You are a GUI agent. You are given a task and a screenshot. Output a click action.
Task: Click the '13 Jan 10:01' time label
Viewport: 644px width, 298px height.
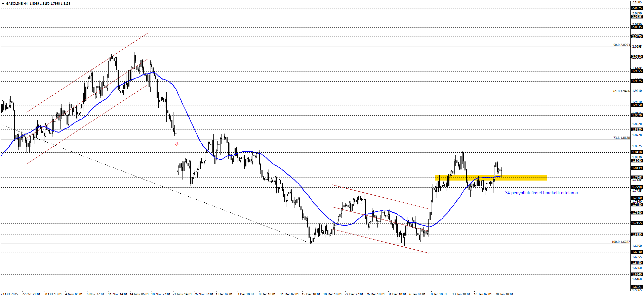coord(461,294)
